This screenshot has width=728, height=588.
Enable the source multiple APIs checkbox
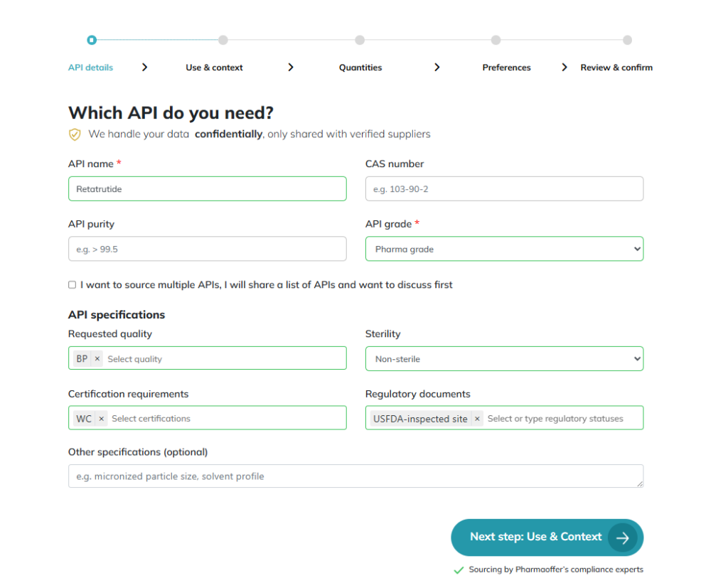(72, 285)
